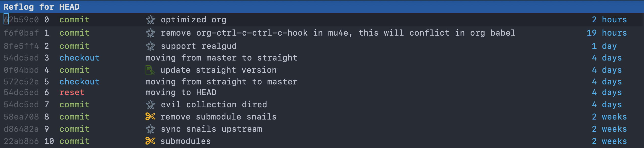
Task: Click the scissors icon beside 'submodules'
Action: click(150, 141)
